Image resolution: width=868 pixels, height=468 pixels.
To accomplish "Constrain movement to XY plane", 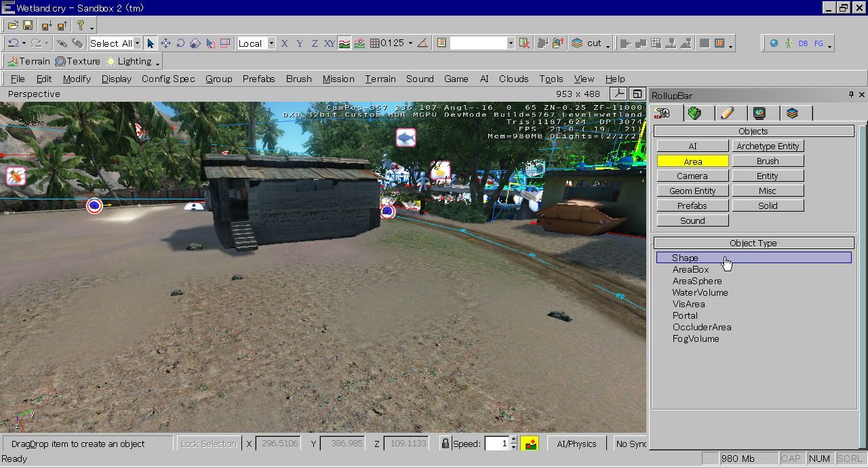I will point(329,43).
